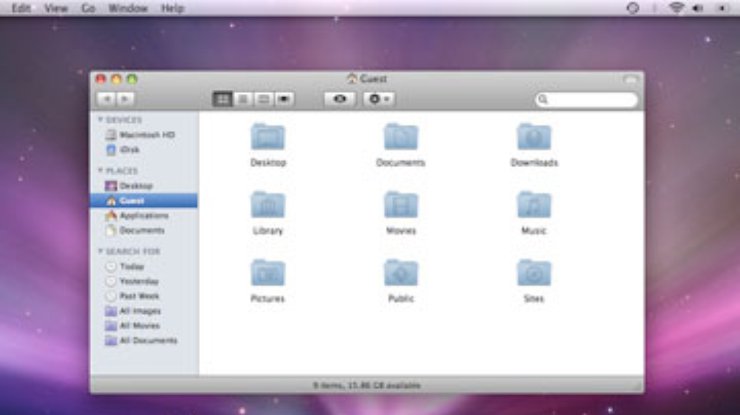
Task: Click the Library folder label
Action: click(268, 230)
